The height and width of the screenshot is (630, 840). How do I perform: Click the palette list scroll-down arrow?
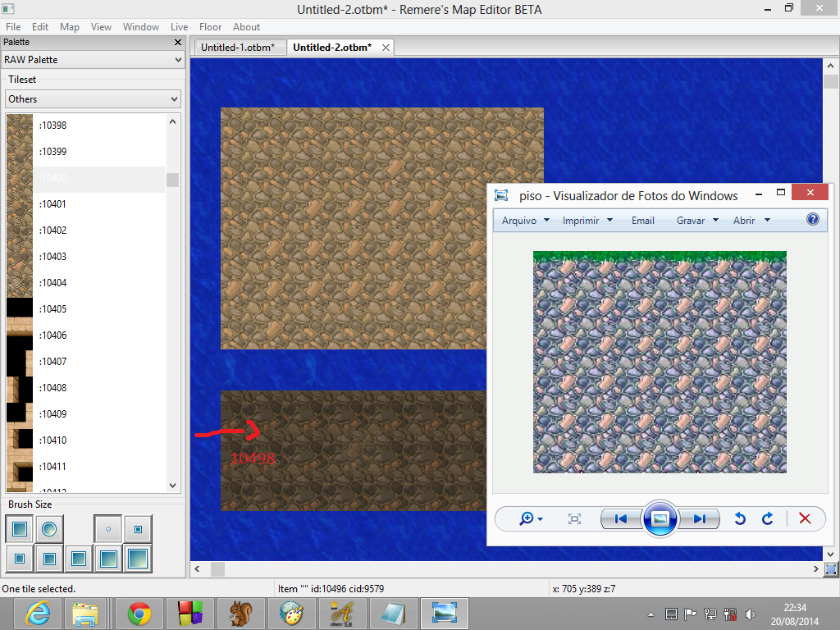172,486
